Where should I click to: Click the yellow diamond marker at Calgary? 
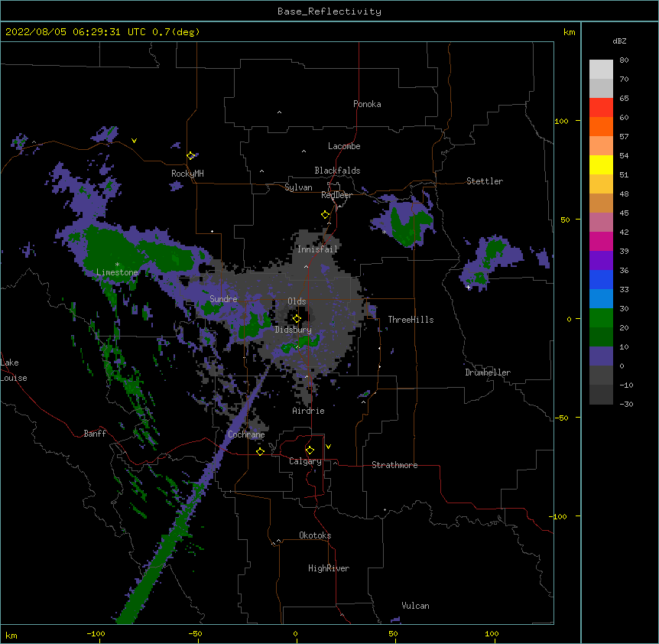pyautogui.click(x=310, y=450)
